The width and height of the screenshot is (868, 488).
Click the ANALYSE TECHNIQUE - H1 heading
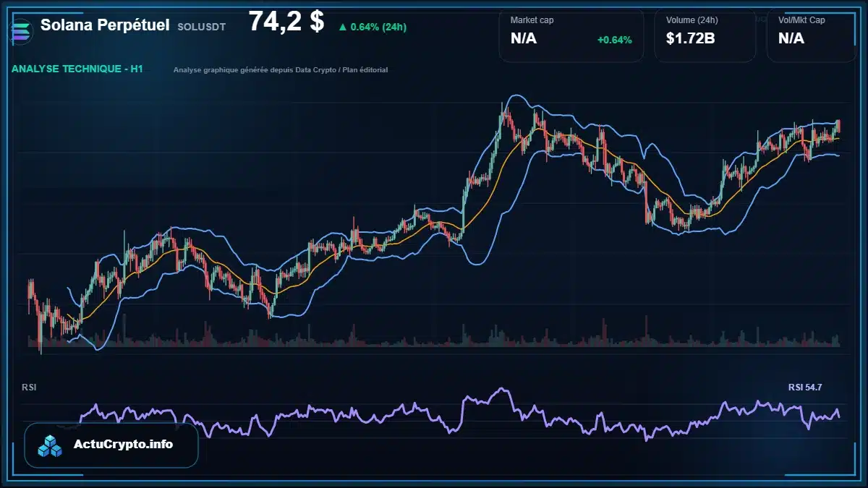click(77, 69)
